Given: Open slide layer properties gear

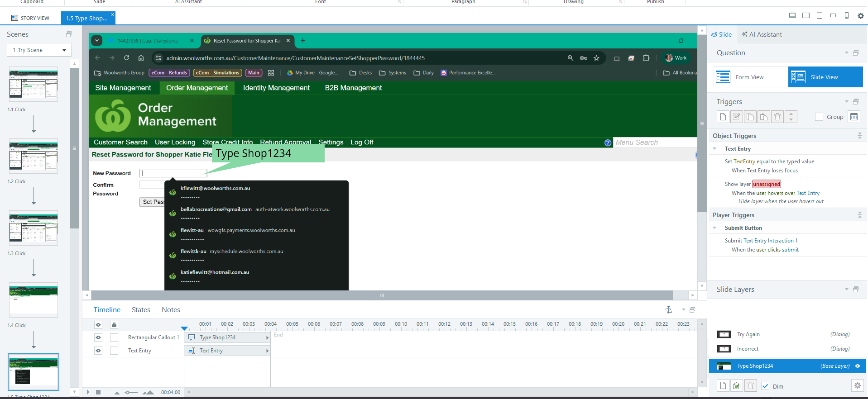Looking at the screenshot, I should click(x=858, y=385).
